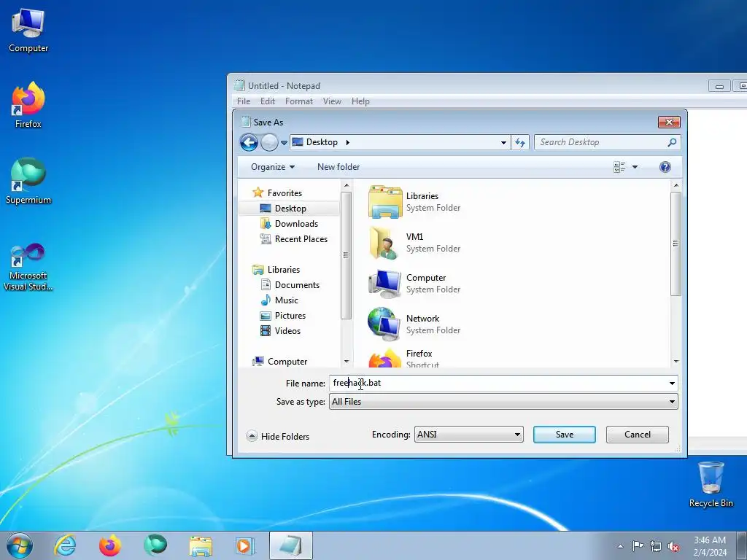The height and width of the screenshot is (560, 747).
Task: Click the Firefox desktop shortcut
Action: (x=28, y=105)
